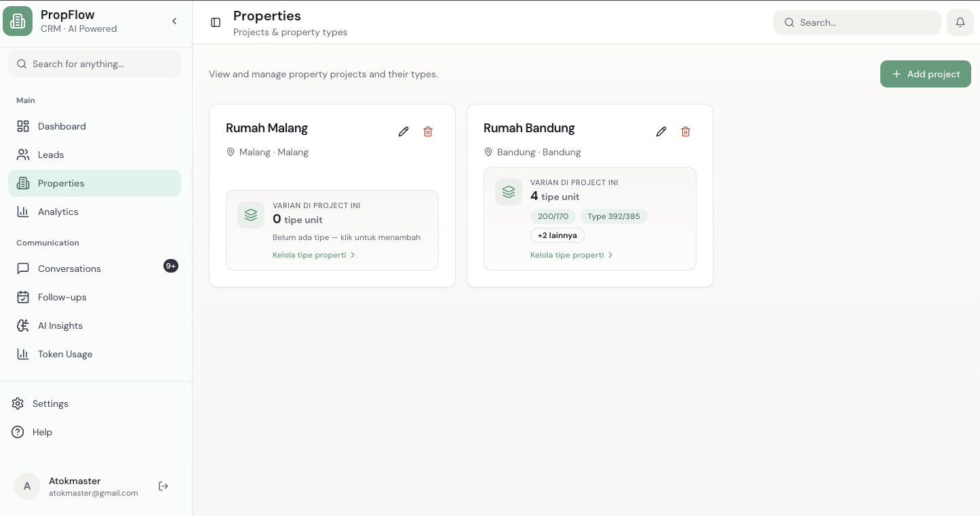Image resolution: width=980 pixels, height=516 pixels.
Task: Click the 'Type 392/385' tag
Action: coord(614,216)
